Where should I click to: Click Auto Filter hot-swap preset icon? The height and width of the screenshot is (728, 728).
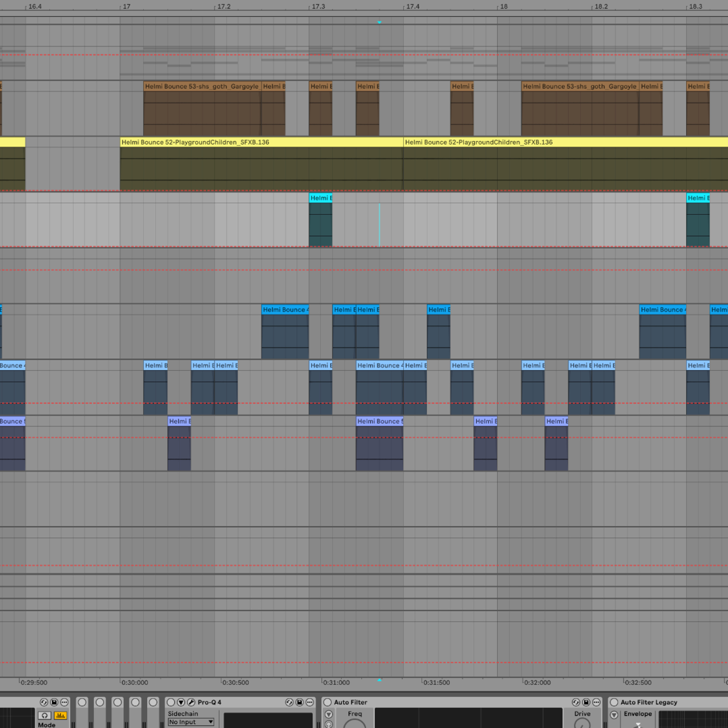click(x=576, y=702)
